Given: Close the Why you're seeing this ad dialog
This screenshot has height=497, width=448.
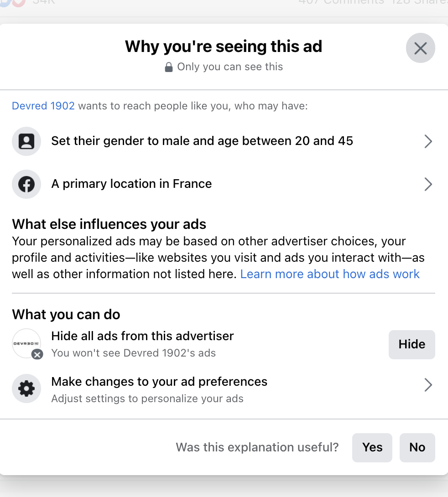Looking at the screenshot, I should click(420, 48).
